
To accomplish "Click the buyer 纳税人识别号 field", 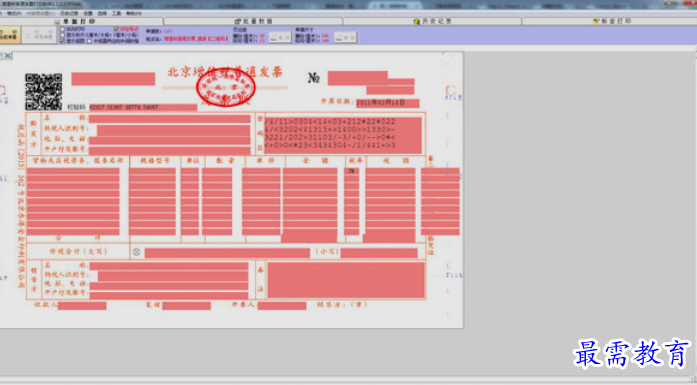I will point(173,130).
